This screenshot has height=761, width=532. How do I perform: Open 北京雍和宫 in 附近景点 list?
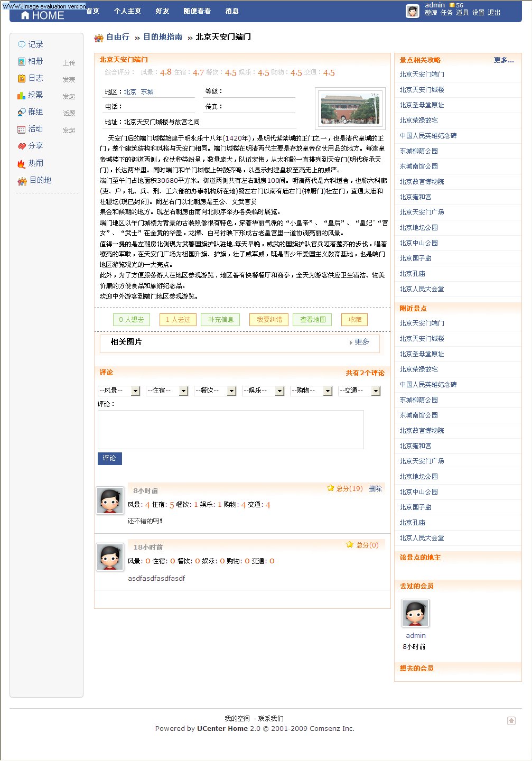(416, 446)
